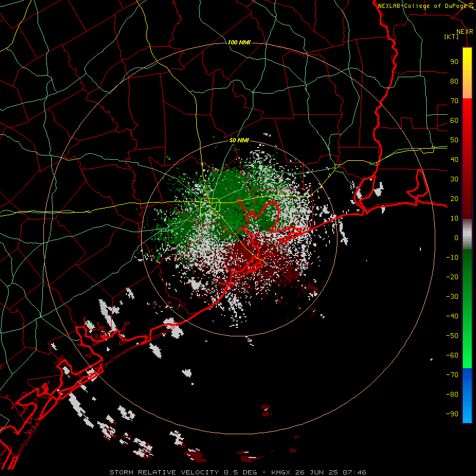Click the 50 value on velocity scale
The width and height of the screenshot is (476, 476).
[x=454, y=140]
